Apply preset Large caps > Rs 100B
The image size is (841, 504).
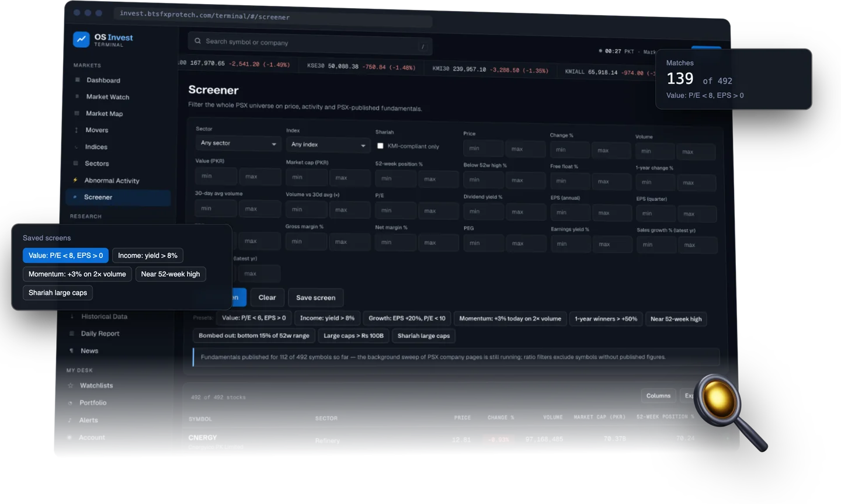pos(353,336)
